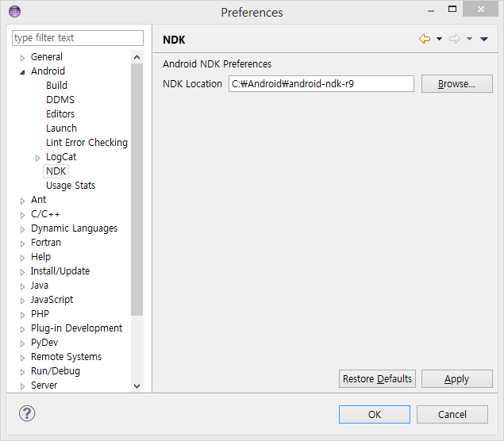
Task: Select the Server category label
Action: click(44, 385)
